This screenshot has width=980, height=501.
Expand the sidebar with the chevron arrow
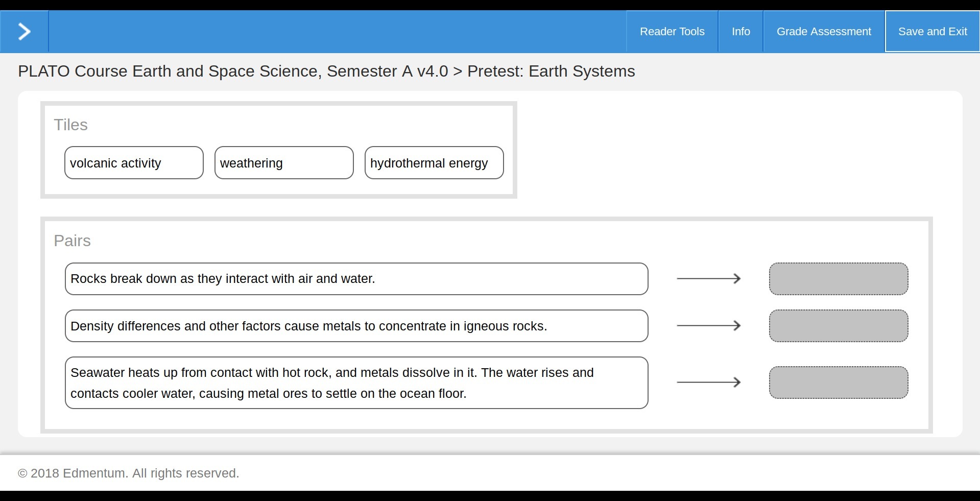point(24,32)
